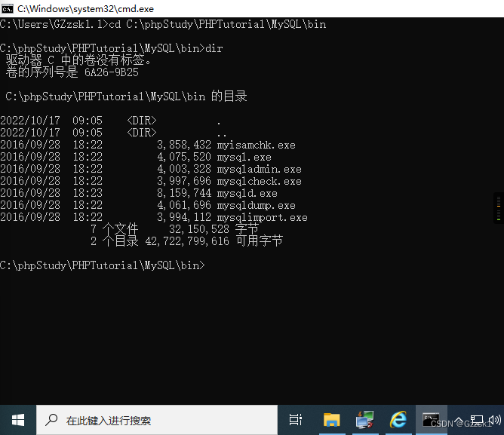Screen dimensions: 504x435
Task: Click the file size 4,075,520
Action: point(184,157)
